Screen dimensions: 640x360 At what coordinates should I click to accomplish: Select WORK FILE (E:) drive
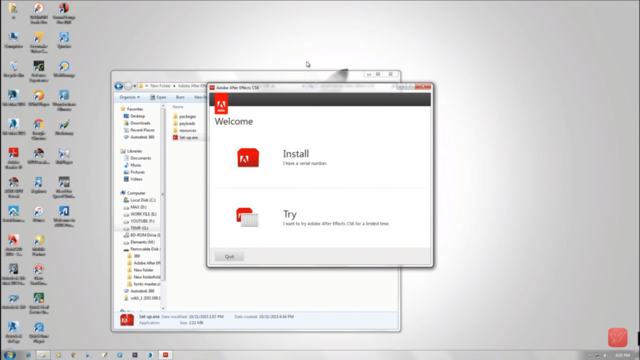(140, 214)
